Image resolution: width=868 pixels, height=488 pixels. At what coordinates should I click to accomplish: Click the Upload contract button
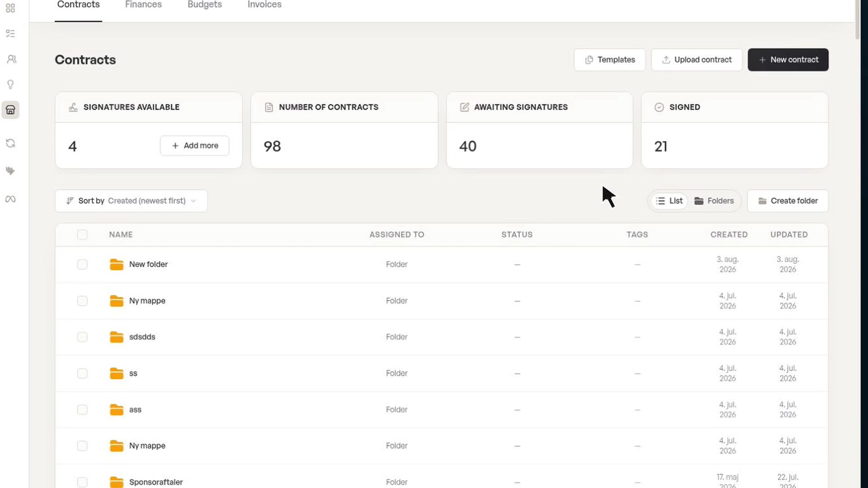[697, 60]
